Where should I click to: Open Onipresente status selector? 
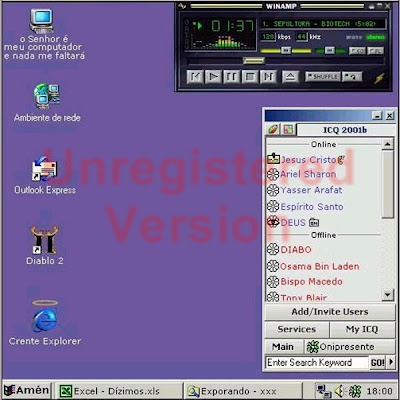point(349,347)
